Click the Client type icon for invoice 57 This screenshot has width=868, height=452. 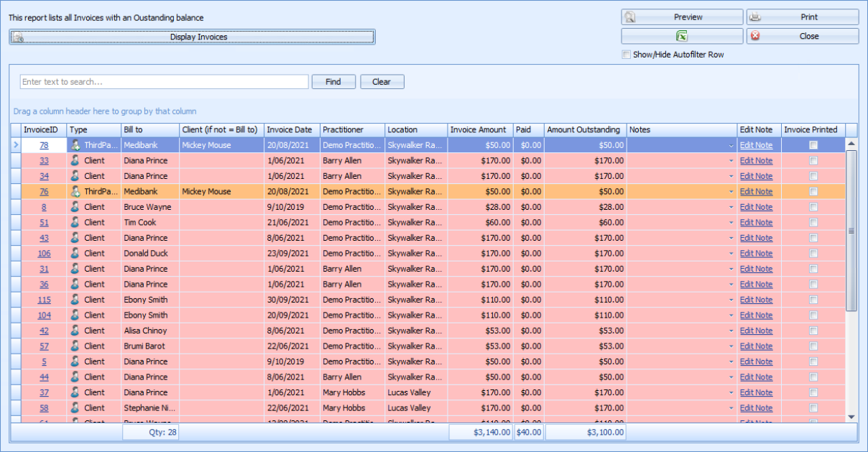[75, 346]
